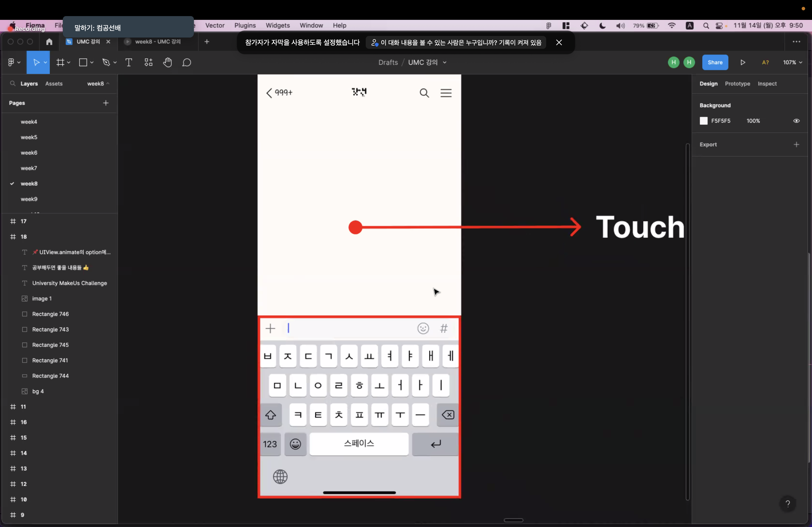Screen dimensions: 812x527
Task: Close the UMC 강의 tab
Action: (x=108, y=42)
